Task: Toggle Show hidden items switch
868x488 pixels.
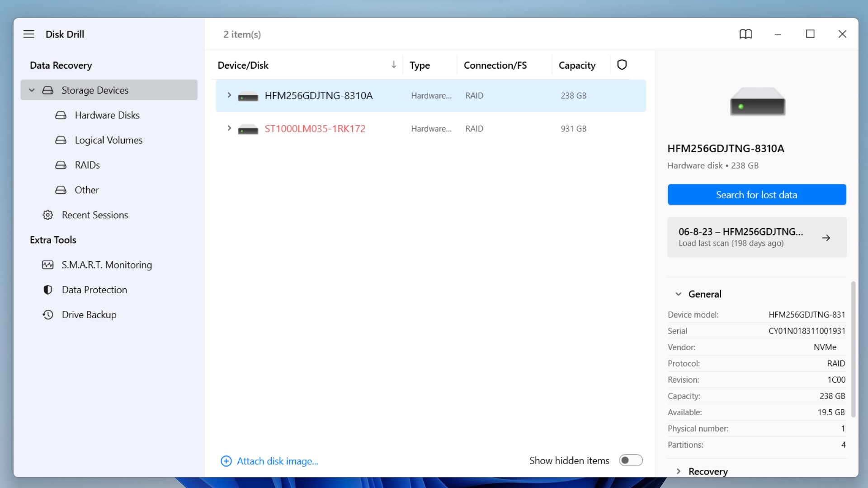Action: (630, 460)
